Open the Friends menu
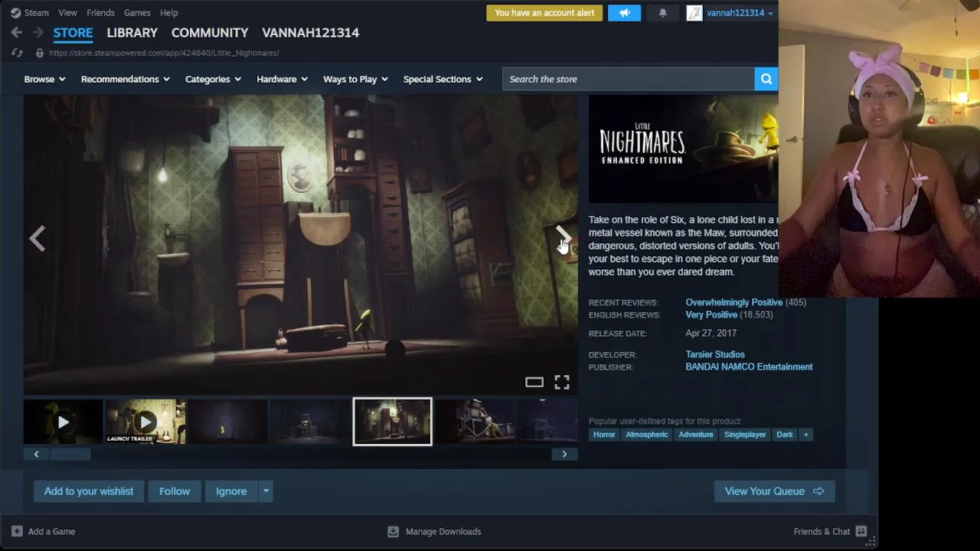980x551 pixels. coord(100,12)
